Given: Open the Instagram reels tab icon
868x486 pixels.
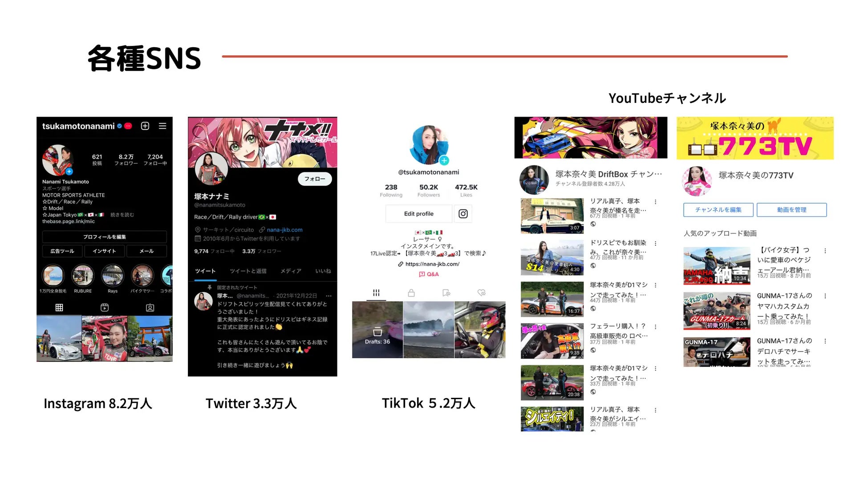Looking at the screenshot, I should click(x=105, y=307).
